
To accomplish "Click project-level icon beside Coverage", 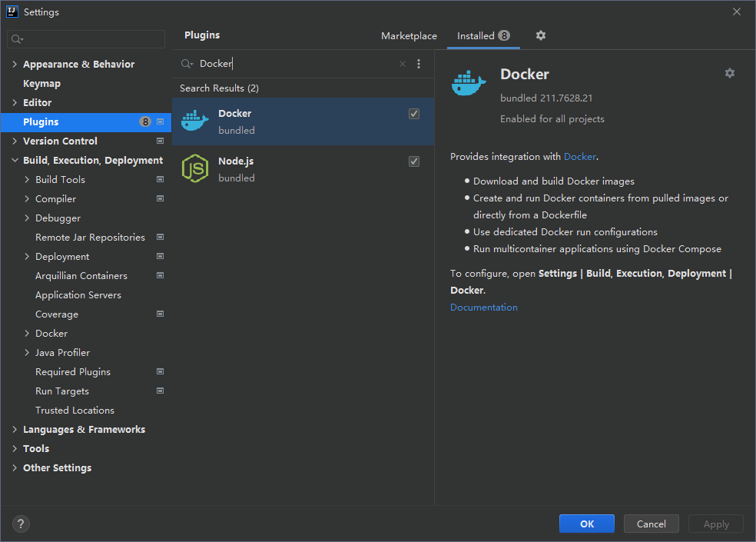I will (160, 314).
